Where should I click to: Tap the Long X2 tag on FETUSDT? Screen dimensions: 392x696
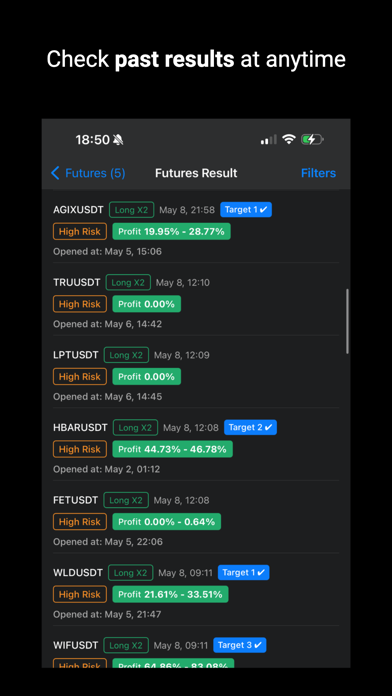click(126, 500)
